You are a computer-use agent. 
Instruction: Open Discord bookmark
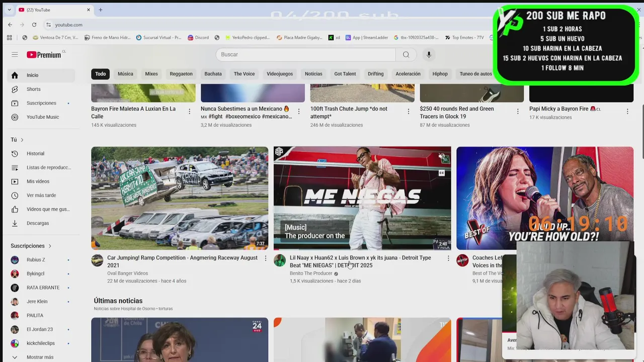[198, 37]
